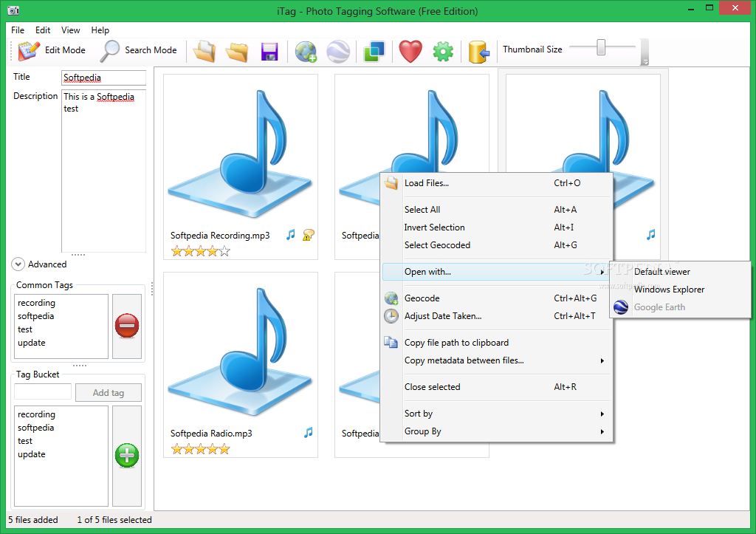Click the Tag Bucket text input
The image size is (756, 534).
pos(43,391)
